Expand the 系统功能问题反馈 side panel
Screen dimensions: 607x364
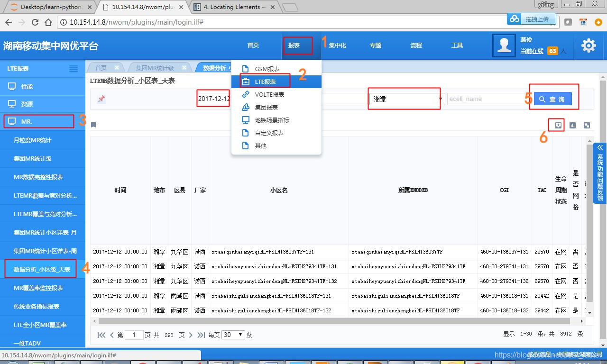(x=600, y=173)
